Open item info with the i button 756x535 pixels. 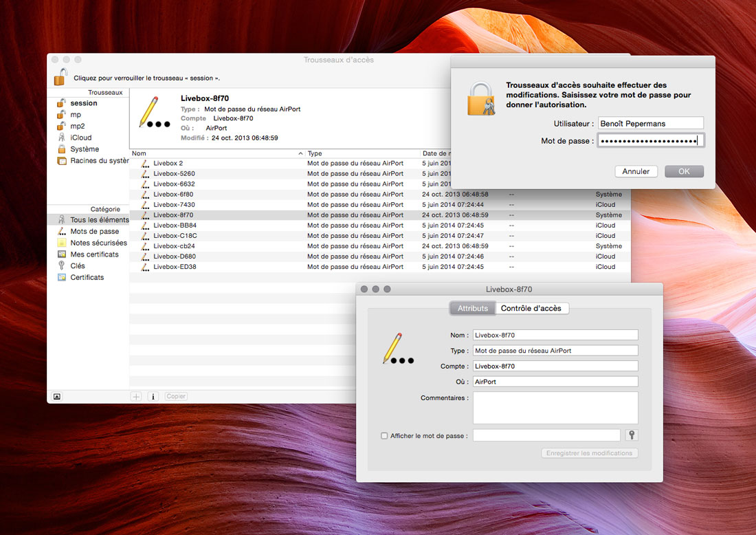(153, 397)
